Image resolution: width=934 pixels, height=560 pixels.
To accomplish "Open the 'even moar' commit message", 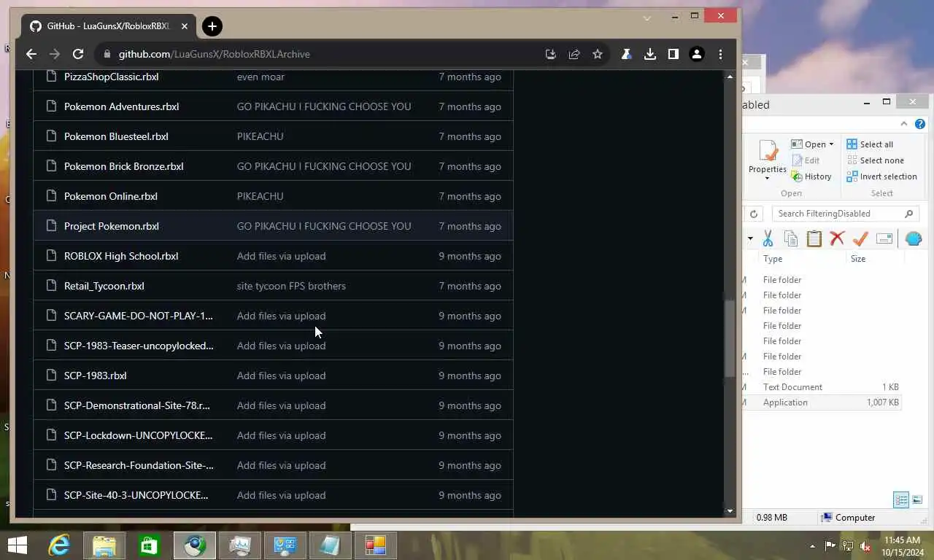I will pos(260,77).
